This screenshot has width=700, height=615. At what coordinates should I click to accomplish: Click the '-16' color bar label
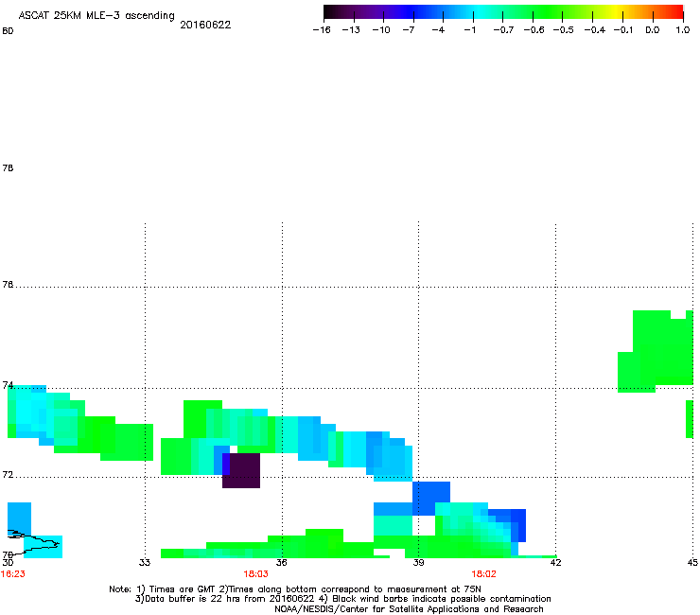tap(322, 30)
